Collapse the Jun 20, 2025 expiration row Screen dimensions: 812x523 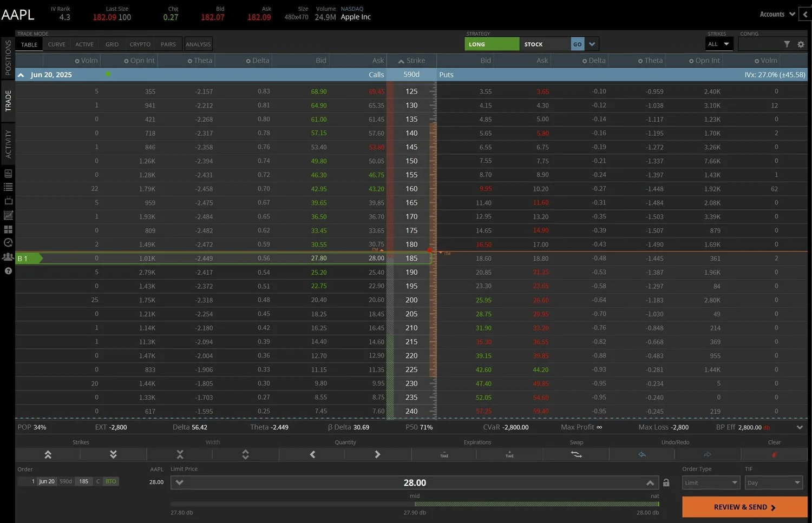(21, 75)
